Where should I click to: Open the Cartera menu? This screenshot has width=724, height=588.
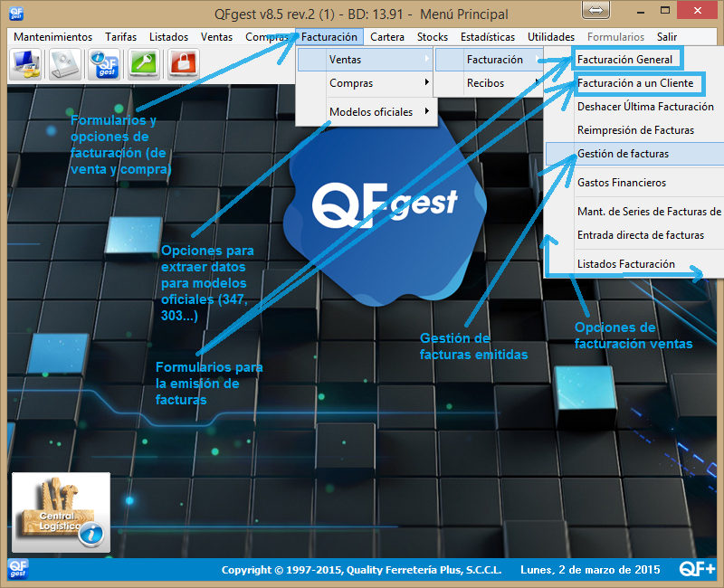coord(387,37)
